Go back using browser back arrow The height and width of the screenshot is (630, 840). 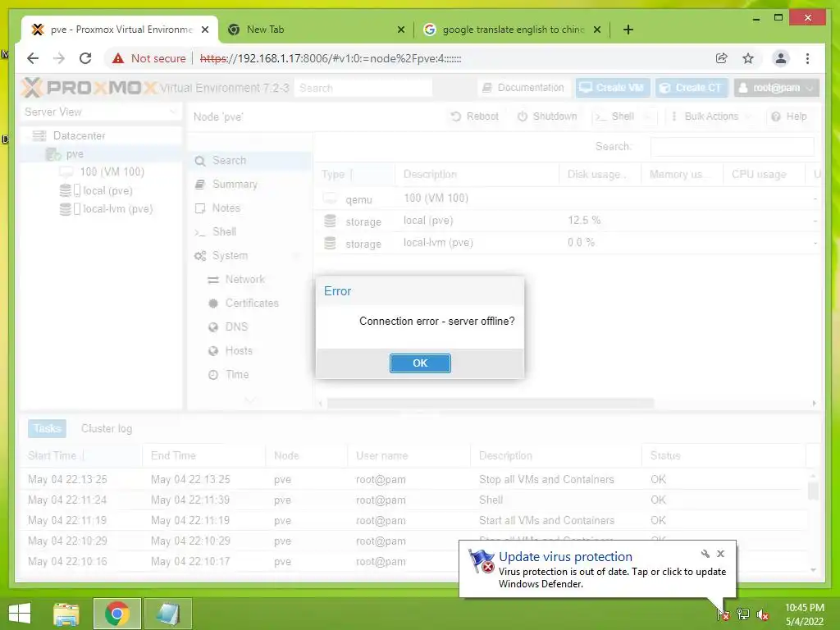33,58
